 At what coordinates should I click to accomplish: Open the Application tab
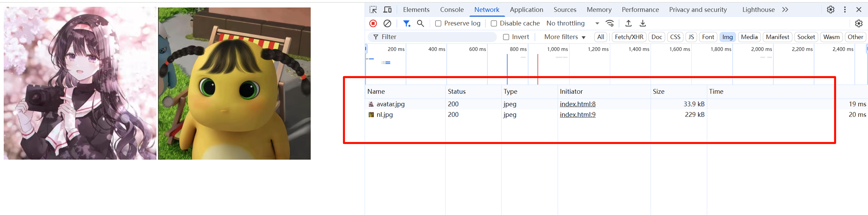coord(526,10)
